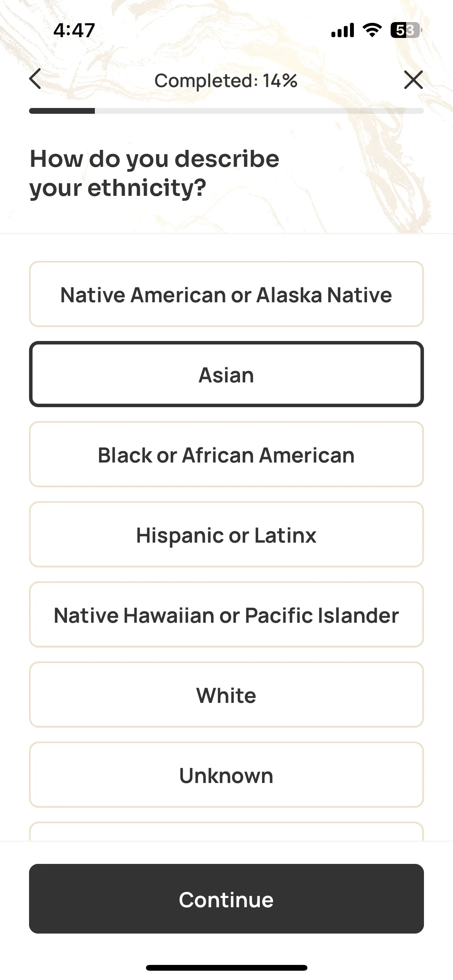Viewport: 453px width, 980px height.
Task: Select the Unknown ethnicity option
Action: (x=226, y=775)
